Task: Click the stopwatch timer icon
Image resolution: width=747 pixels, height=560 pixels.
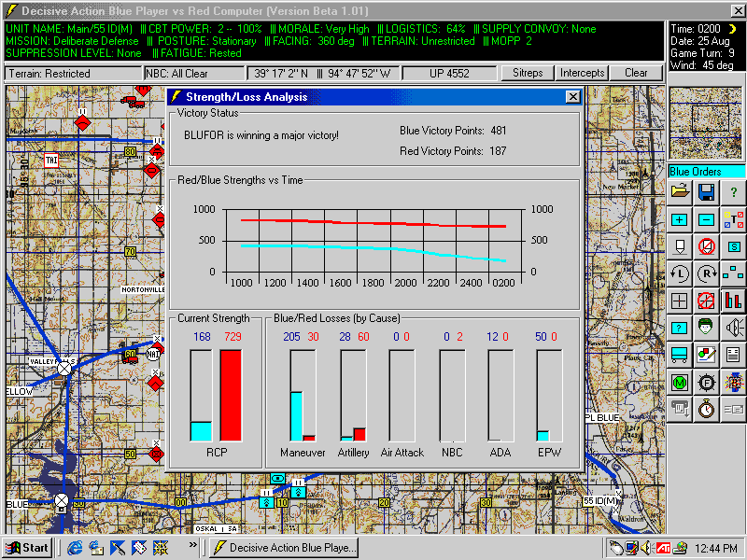Action: (x=707, y=409)
